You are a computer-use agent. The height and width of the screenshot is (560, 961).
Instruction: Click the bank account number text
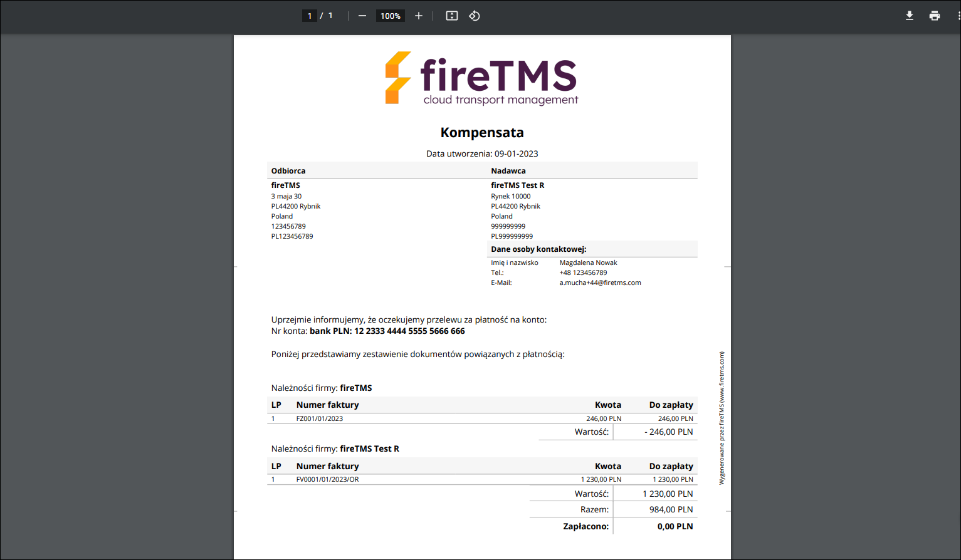coord(387,331)
